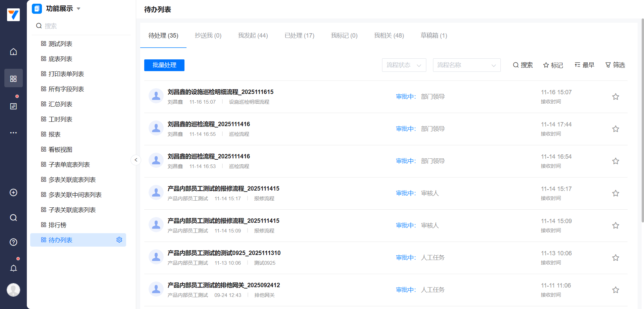Image resolution: width=644 pixels, height=309 pixels.
Task: Expand the 功能展示 app switcher
Action: (78, 9)
